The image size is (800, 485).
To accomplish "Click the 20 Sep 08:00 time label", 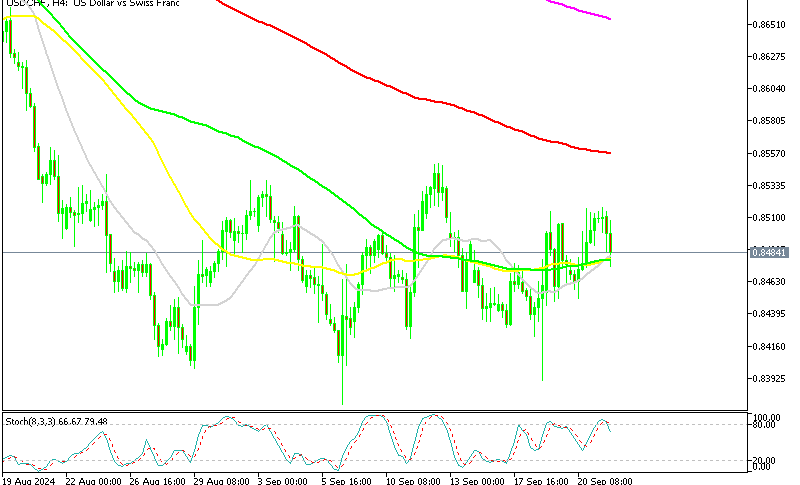I will [605, 481].
